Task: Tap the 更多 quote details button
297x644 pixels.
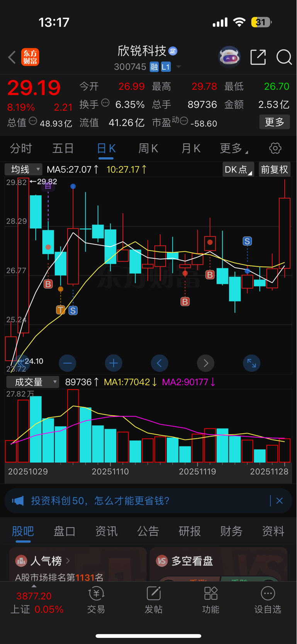Action: pos(274,122)
